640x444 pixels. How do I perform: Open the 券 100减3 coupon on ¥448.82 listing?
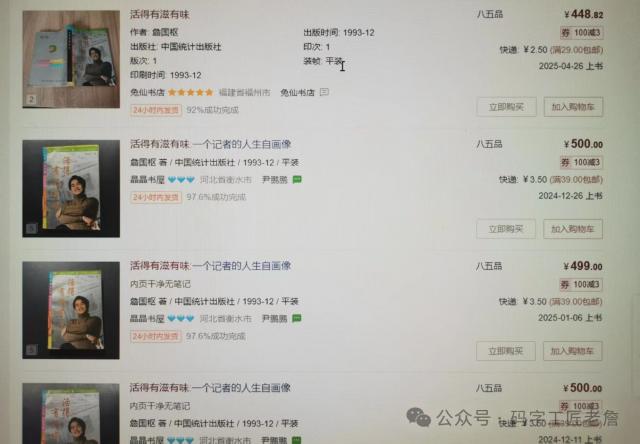(x=581, y=33)
